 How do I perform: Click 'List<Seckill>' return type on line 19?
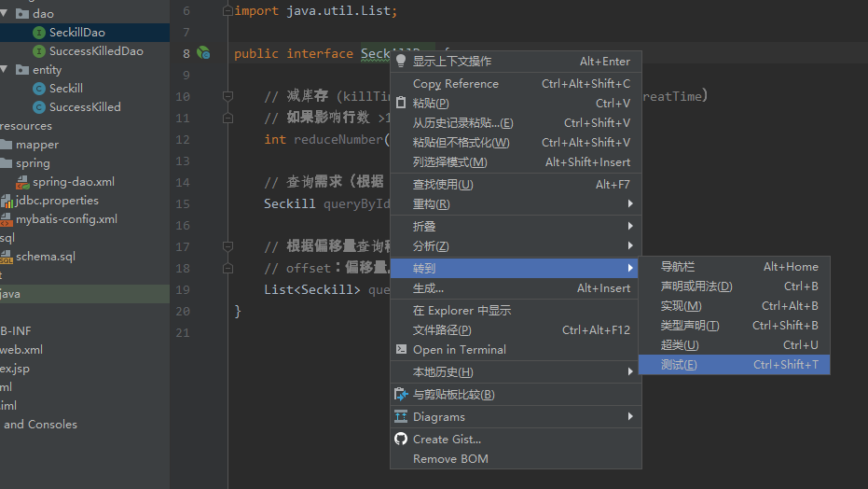pos(311,289)
